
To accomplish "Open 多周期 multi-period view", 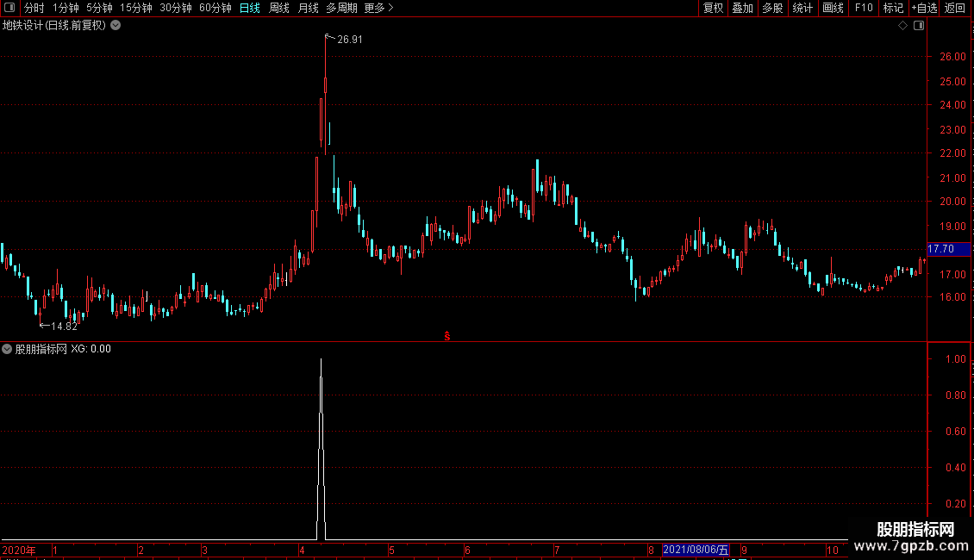I will point(341,8).
